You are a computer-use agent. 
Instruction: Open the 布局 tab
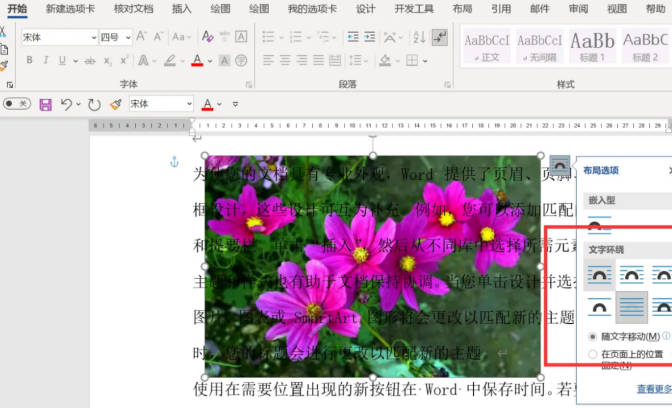click(x=462, y=9)
